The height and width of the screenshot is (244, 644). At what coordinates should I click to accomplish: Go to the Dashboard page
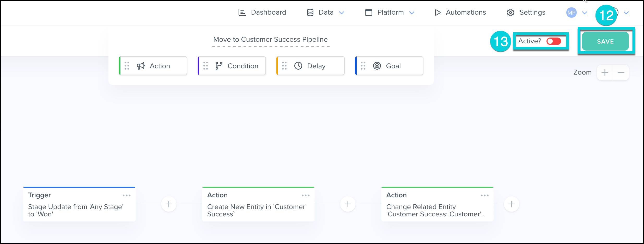point(262,13)
